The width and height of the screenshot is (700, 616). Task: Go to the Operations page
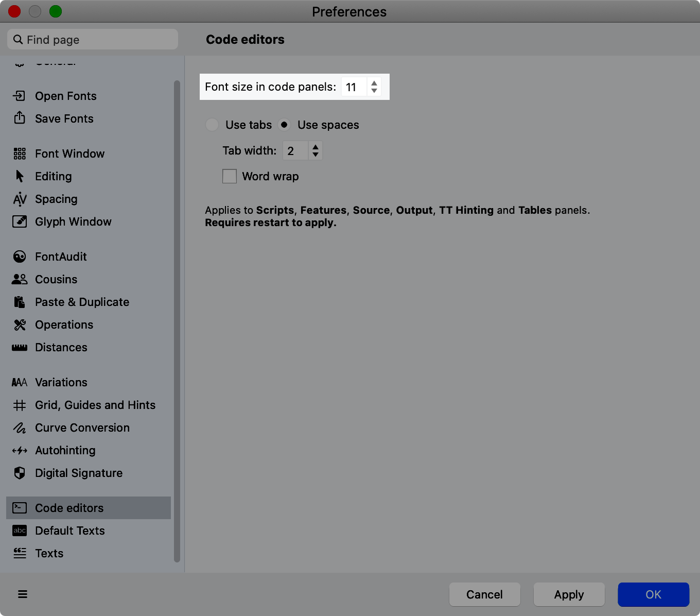pyautogui.click(x=89, y=324)
